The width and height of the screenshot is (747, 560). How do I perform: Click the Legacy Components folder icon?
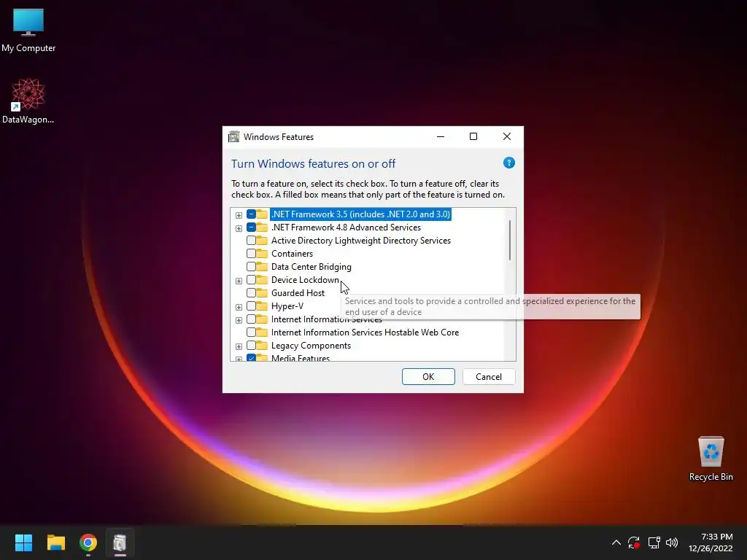click(x=262, y=345)
